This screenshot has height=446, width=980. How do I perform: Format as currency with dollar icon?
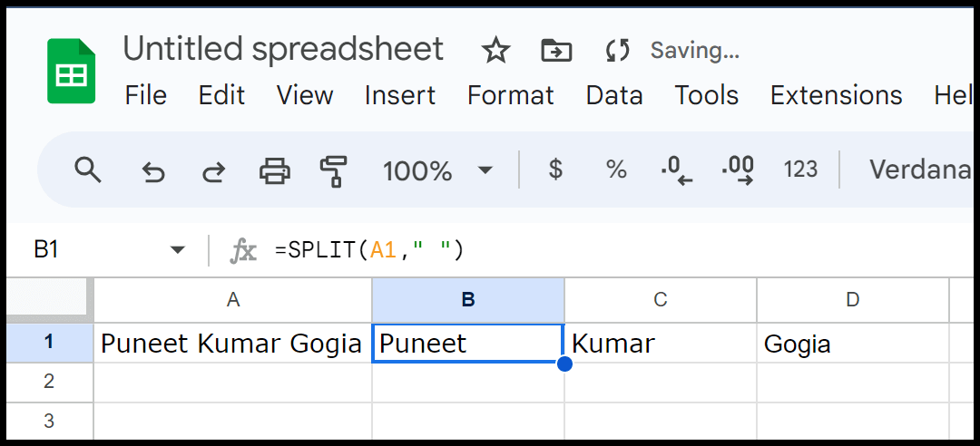click(x=555, y=169)
